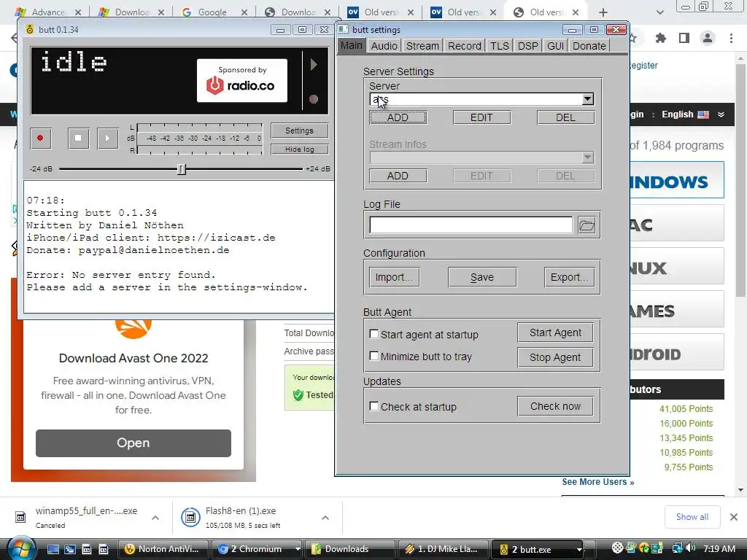
Task: Open the Stream Infos dropdown arrow
Action: tap(588, 157)
